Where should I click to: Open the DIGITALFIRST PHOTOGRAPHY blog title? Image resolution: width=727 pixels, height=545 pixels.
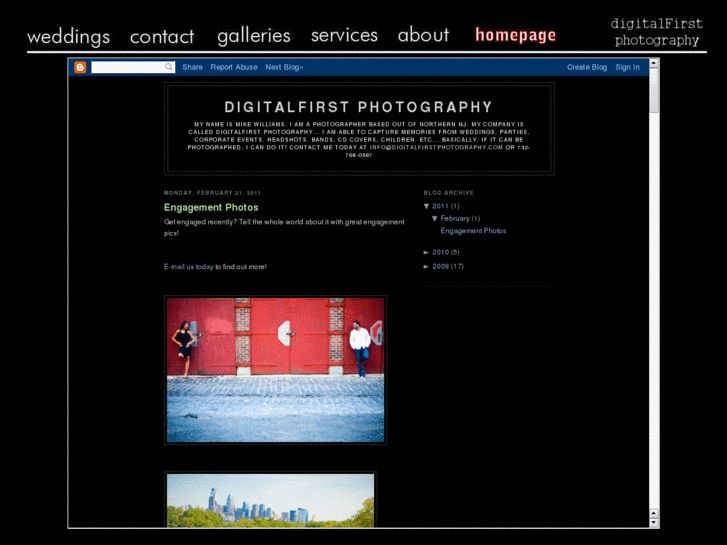point(359,107)
